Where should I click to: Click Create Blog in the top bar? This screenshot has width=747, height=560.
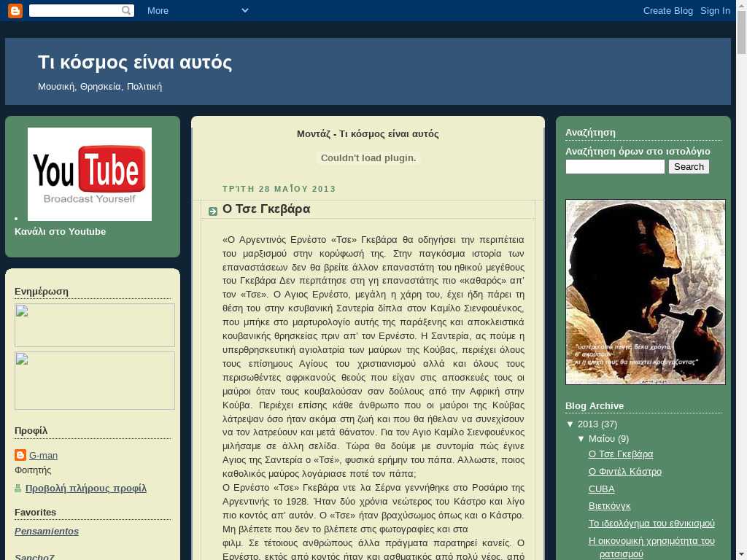pos(667,10)
